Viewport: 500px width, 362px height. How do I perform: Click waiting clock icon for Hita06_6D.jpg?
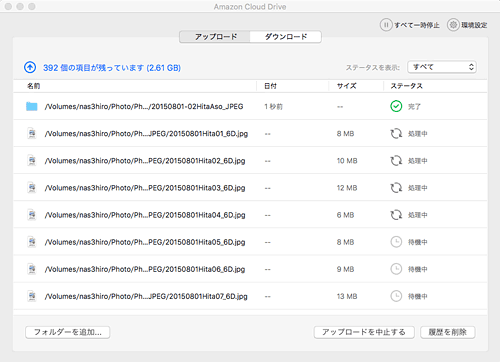pos(396,269)
